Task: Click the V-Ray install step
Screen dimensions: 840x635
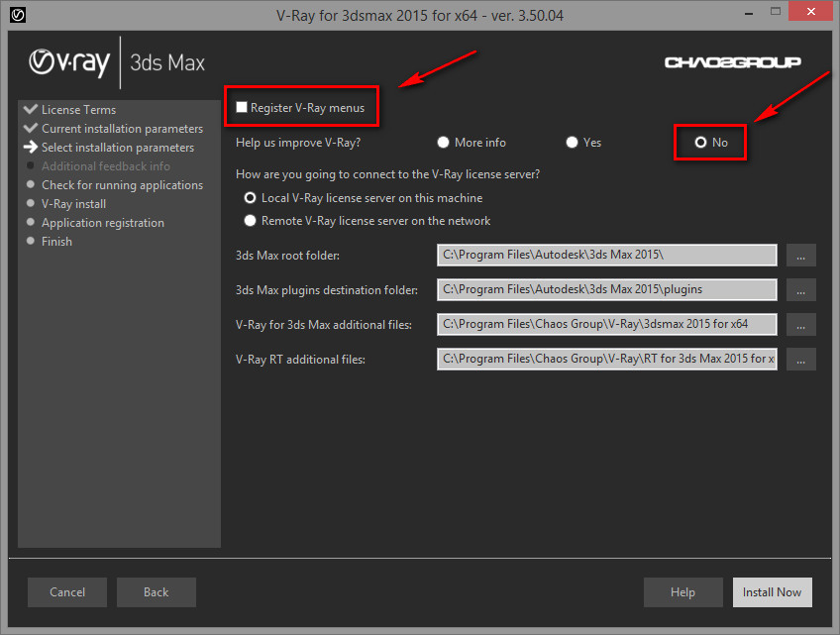Action: (73, 204)
